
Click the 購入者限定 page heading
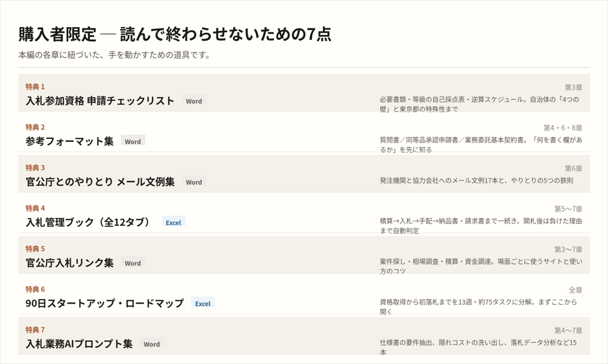[x=175, y=34]
